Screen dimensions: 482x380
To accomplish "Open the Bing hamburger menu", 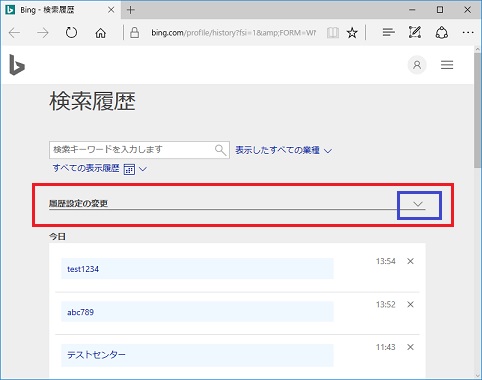I will point(447,65).
